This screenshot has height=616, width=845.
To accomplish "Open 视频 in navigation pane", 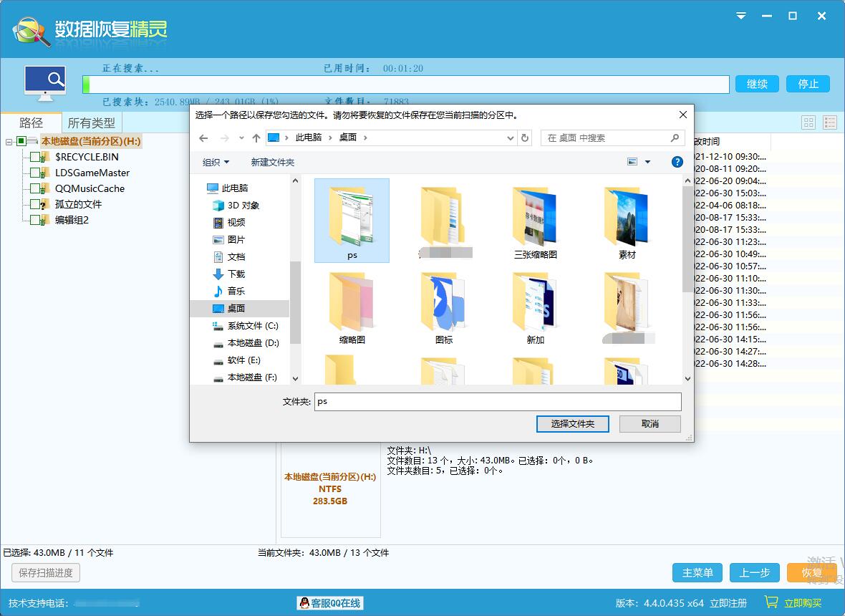I will [x=230, y=222].
